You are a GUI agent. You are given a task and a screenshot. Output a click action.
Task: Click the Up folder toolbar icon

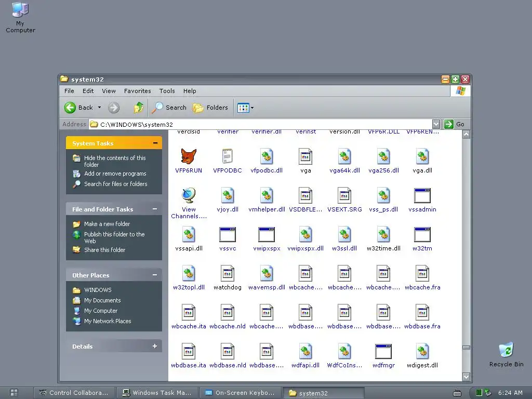click(x=138, y=108)
